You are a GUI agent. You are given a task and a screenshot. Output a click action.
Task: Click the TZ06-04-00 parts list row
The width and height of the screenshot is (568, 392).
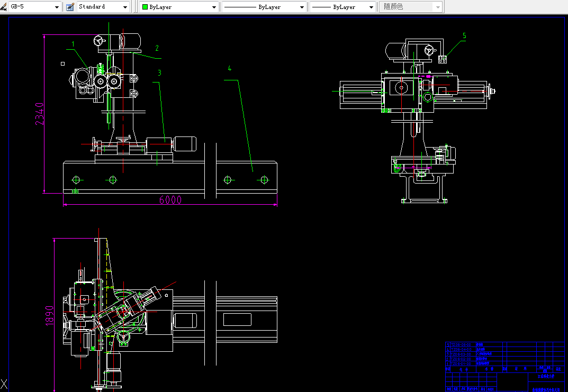[506, 349]
